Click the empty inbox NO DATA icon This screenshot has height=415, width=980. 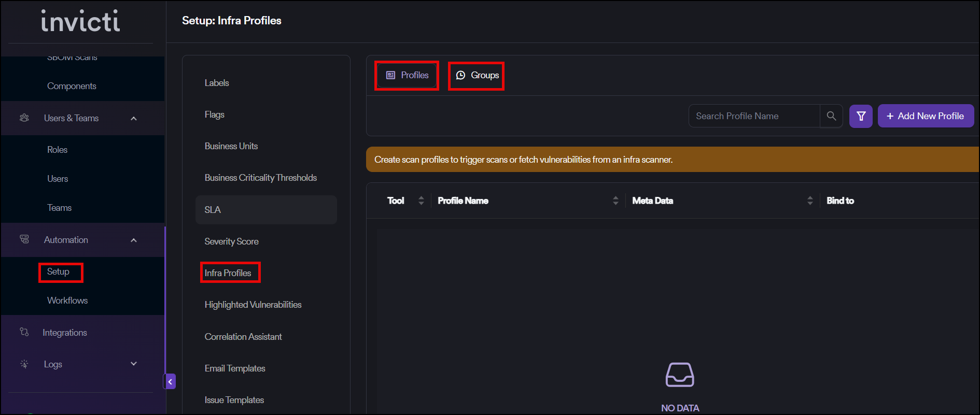coord(679,375)
